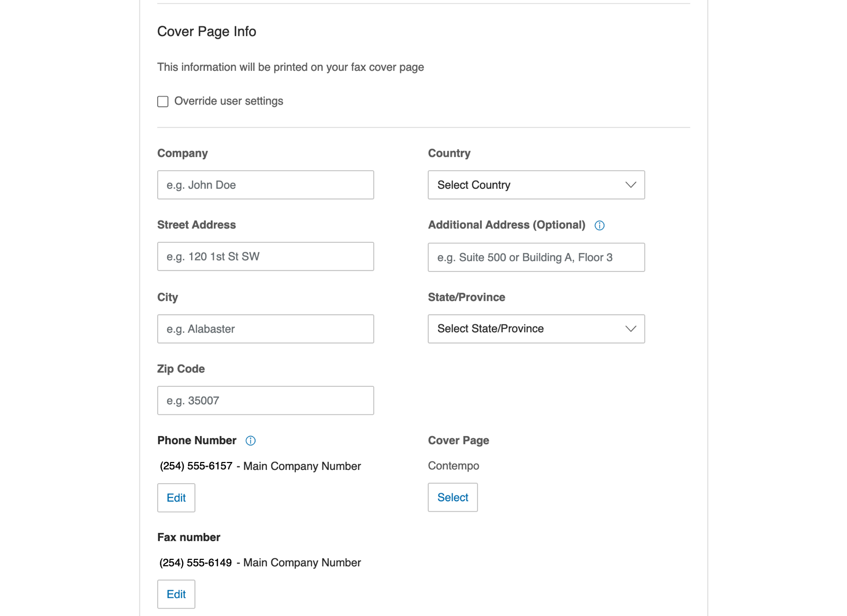Image resolution: width=847 pixels, height=616 pixels.
Task: Click the City input box
Action: click(x=265, y=329)
